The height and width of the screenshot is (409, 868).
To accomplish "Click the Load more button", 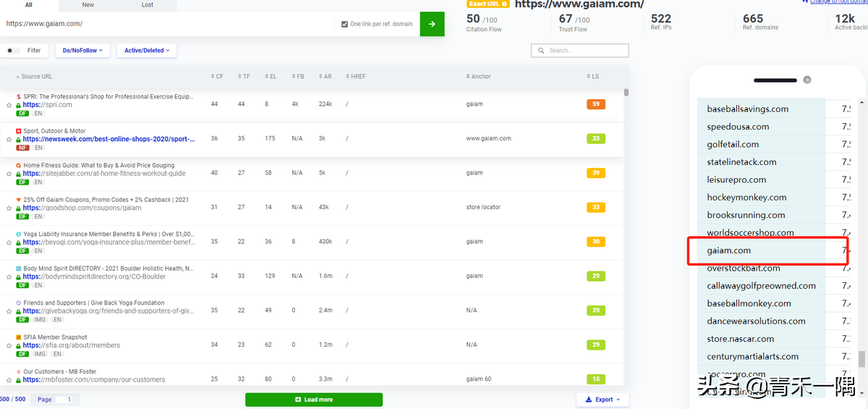I will click(x=314, y=400).
